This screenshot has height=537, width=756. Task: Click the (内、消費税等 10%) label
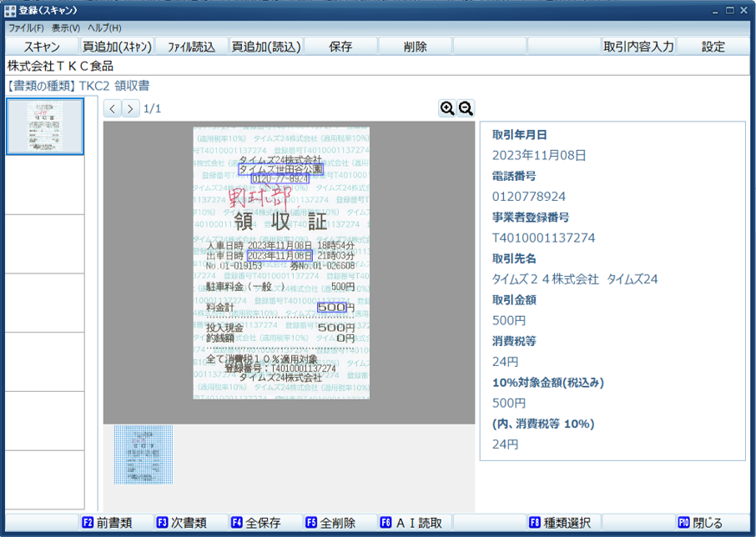pos(543,424)
